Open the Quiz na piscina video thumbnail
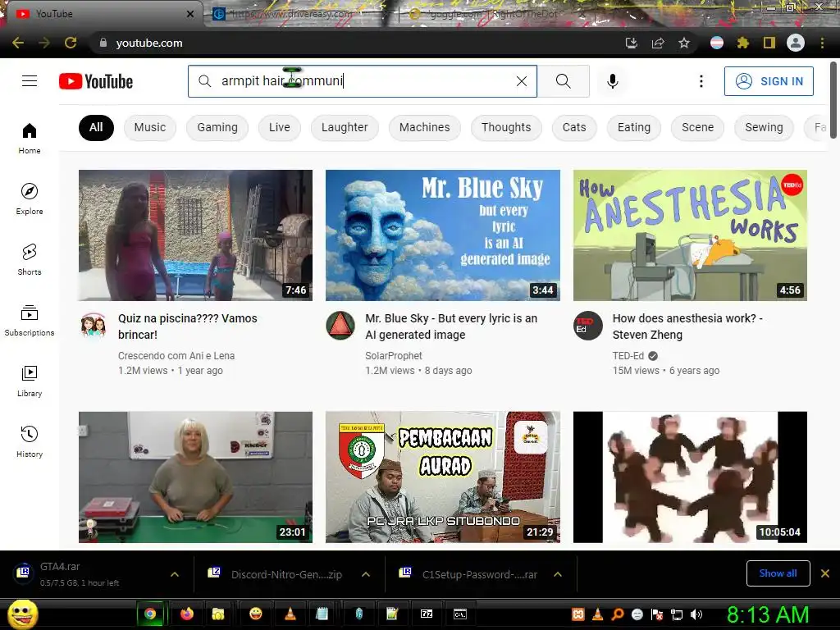Screen dimensions: 840x630 point(195,235)
